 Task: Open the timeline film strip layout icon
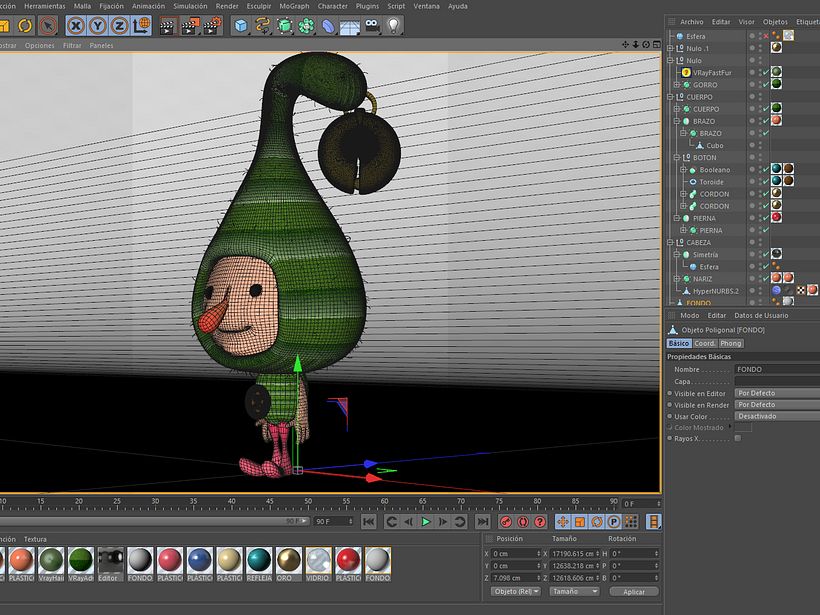[654, 521]
